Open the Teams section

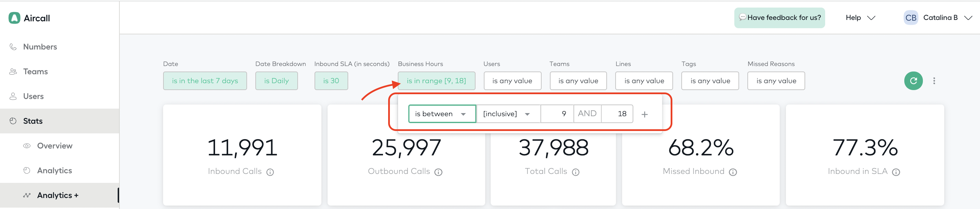tap(60, 71)
